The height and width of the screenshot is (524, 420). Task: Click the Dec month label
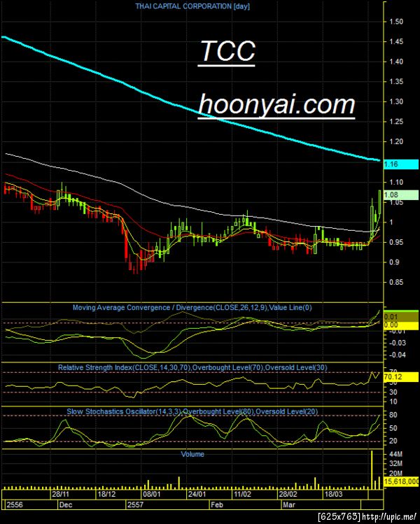pyautogui.click(x=66, y=504)
